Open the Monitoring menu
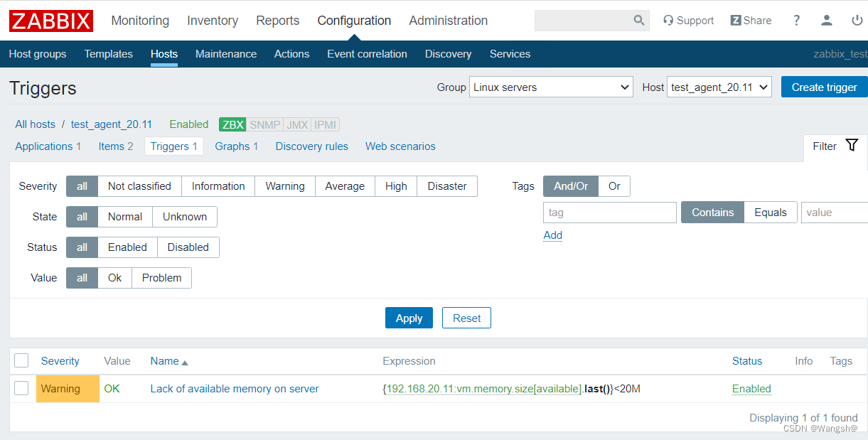 [140, 21]
